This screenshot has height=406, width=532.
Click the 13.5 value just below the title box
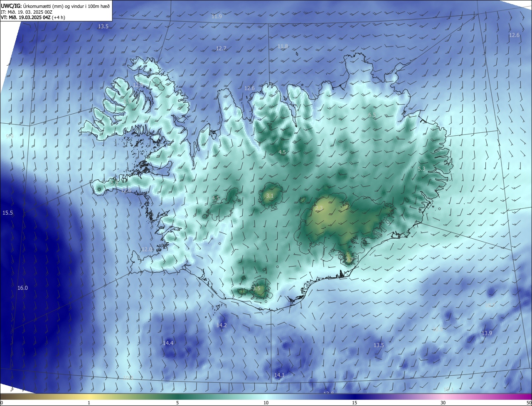(103, 27)
